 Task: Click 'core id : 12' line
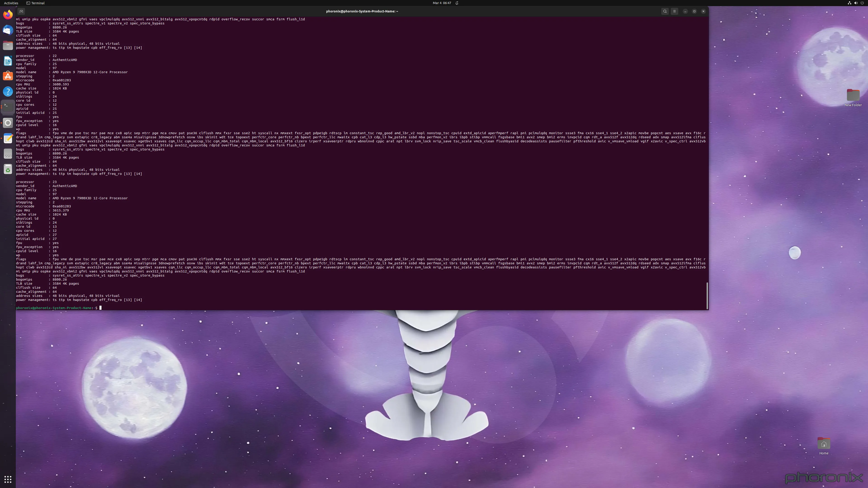[x=36, y=101]
